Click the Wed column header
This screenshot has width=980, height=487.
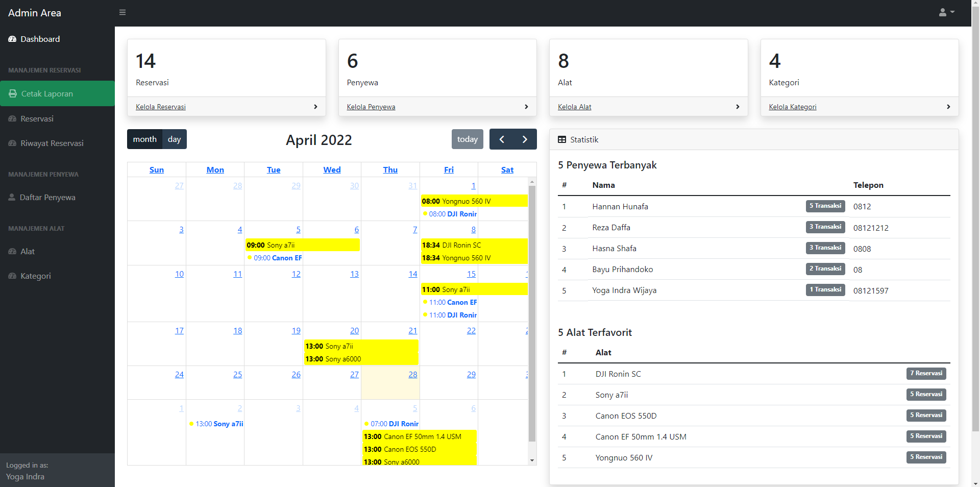pyautogui.click(x=332, y=169)
